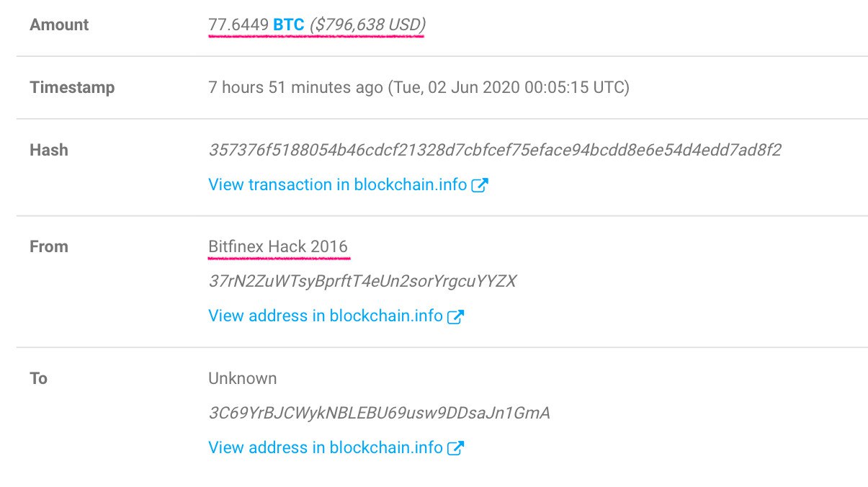868x487 pixels.
Task: Click the 77.6449 amount value
Action: coord(238,25)
